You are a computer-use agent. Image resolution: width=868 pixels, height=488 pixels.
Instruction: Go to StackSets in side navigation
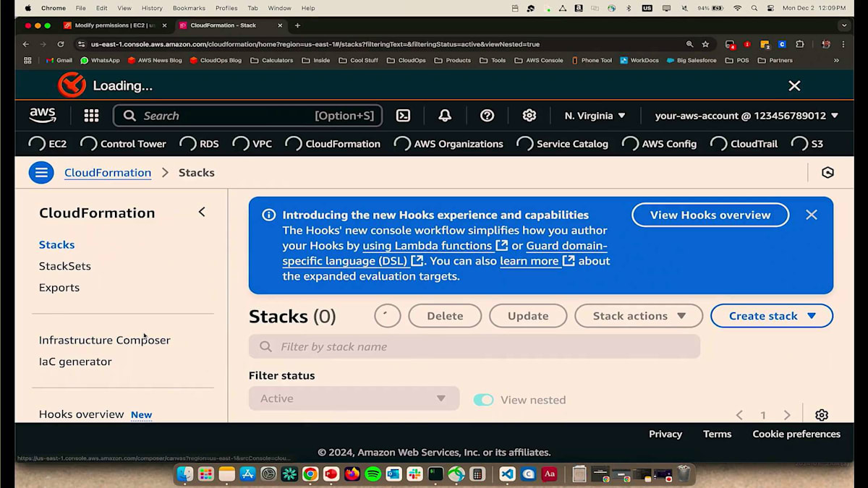tap(65, 266)
